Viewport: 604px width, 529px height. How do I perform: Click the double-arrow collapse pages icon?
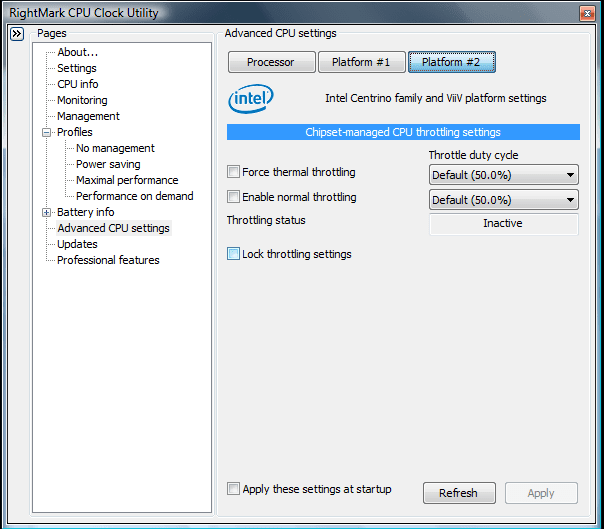click(x=17, y=34)
